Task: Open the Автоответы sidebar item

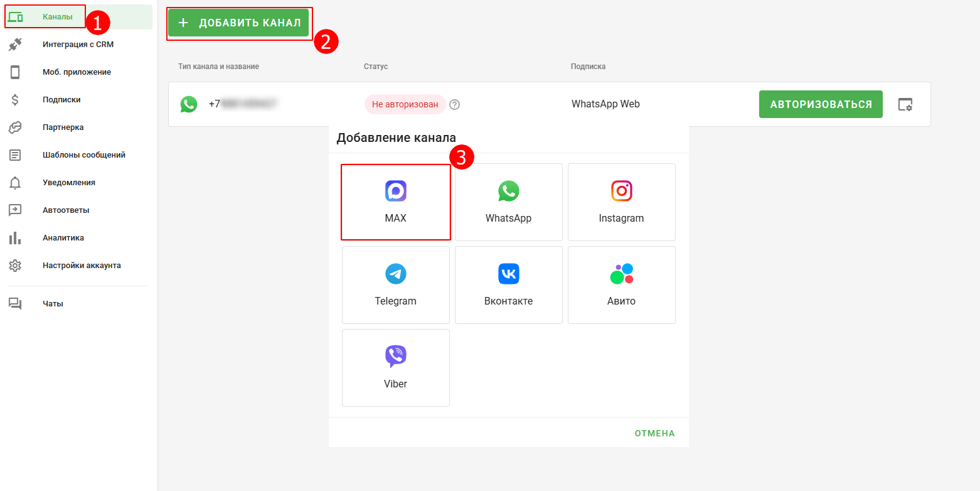Action: [x=66, y=210]
